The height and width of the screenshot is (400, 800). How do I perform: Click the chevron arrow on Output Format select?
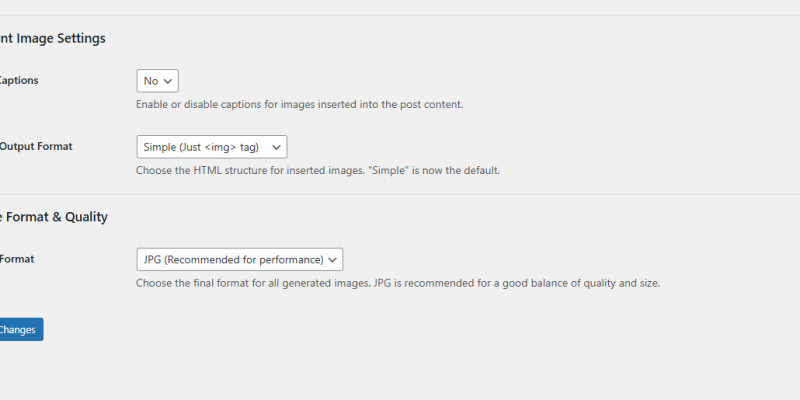[x=277, y=147]
